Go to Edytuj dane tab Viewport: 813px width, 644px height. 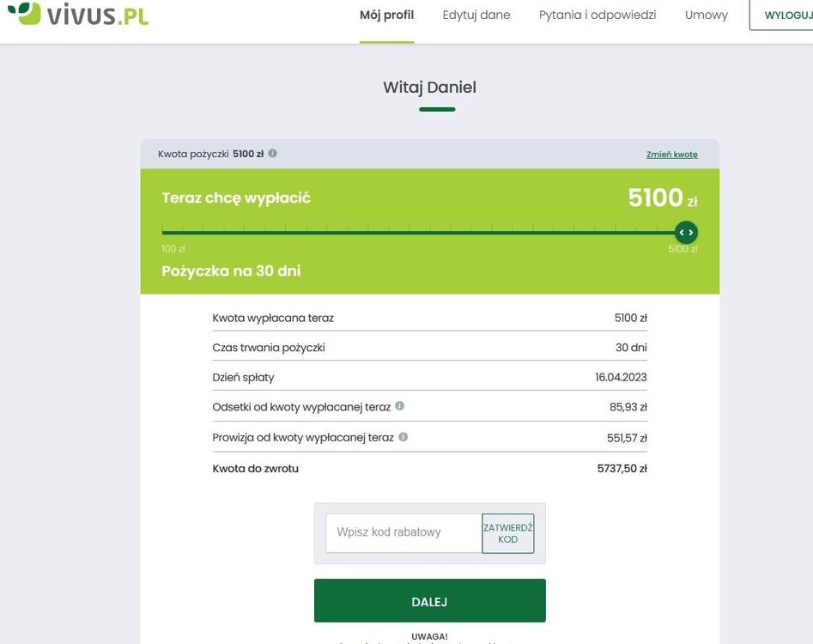click(x=476, y=15)
